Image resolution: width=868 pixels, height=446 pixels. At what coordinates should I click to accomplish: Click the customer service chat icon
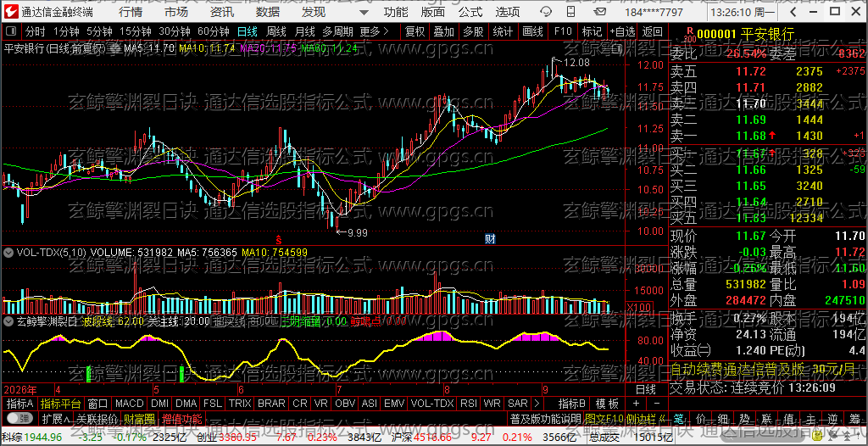point(546,12)
